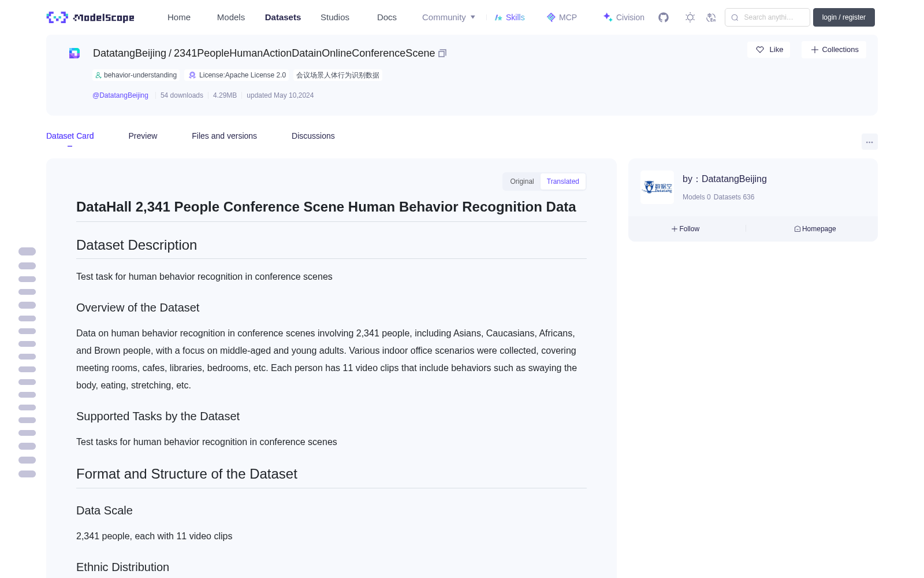Copy dataset name using copy icon
This screenshot has width=924, height=578.
[x=442, y=53]
